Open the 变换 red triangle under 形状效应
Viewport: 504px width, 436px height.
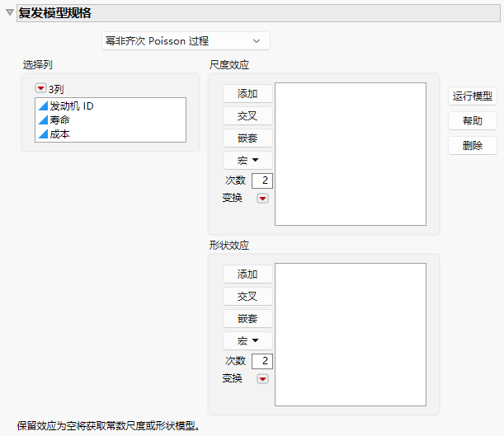pyautogui.click(x=262, y=379)
